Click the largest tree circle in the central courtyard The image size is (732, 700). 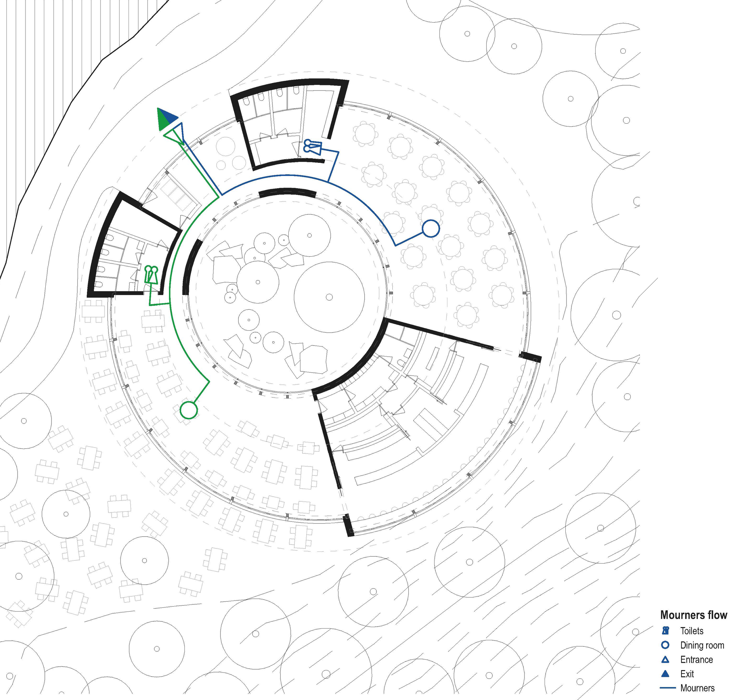pyautogui.click(x=329, y=297)
